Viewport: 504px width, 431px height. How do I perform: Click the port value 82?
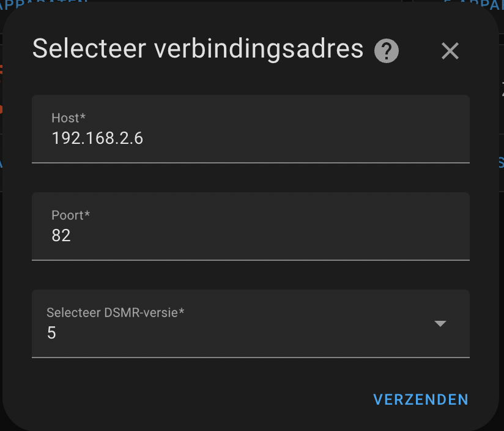(x=61, y=236)
